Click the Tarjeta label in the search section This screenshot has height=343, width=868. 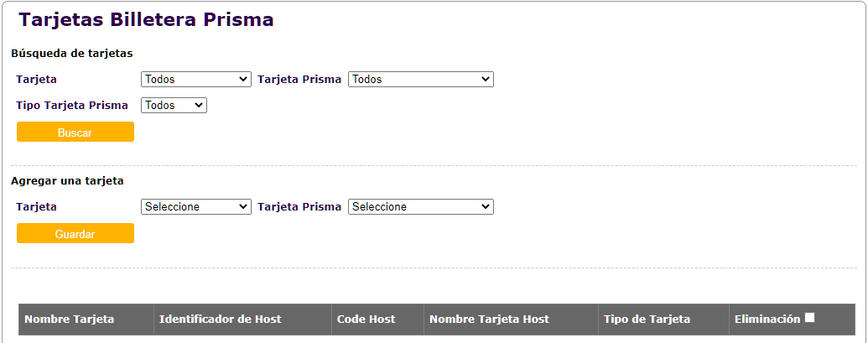[37, 79]
